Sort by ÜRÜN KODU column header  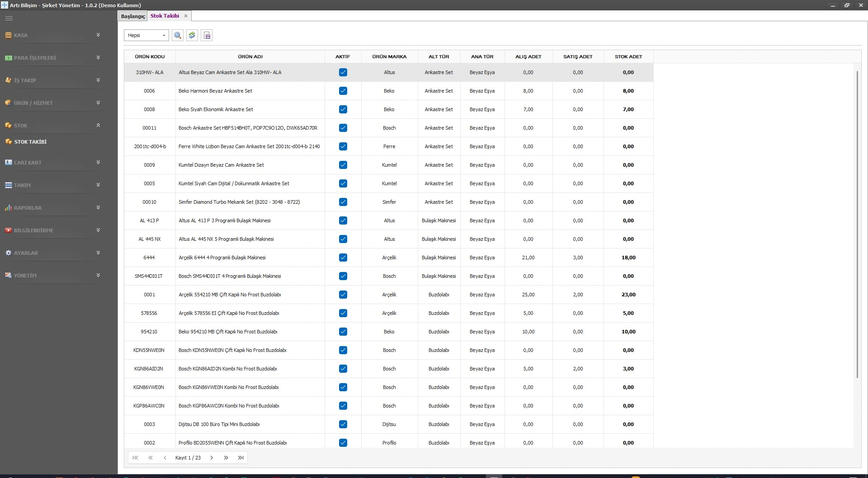(x=150, y=56)
